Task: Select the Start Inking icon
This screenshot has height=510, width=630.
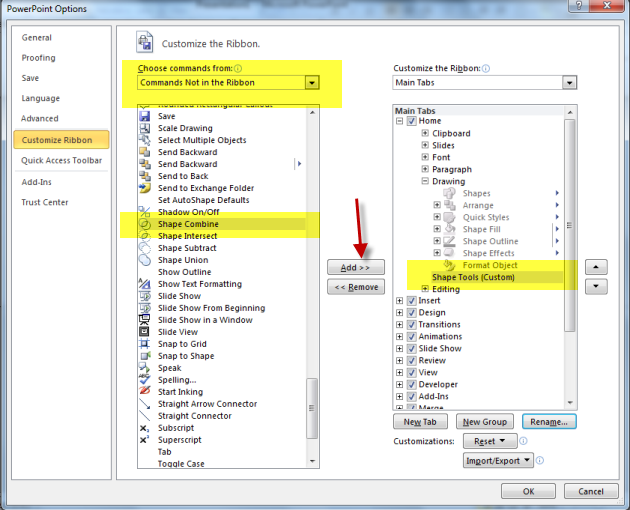Action: point(145,392)
